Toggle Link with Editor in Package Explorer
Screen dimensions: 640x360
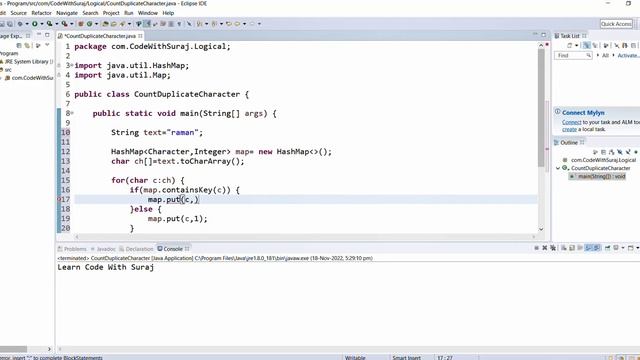coord(27,45)
